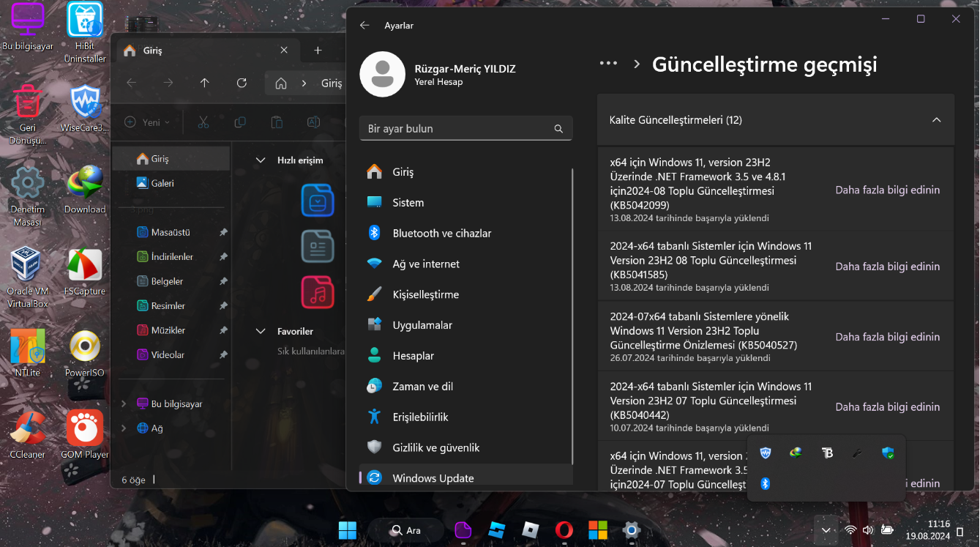Expand Bu bilgisayar in navigation tree
The image size is (980, 547).
coord(124,404)
